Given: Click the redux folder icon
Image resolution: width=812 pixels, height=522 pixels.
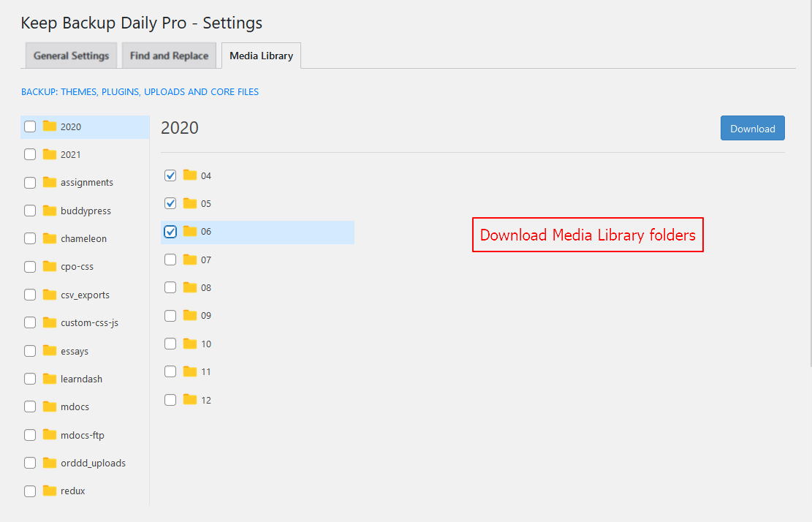Looking at the screenshot, I should tap(50, 491).
